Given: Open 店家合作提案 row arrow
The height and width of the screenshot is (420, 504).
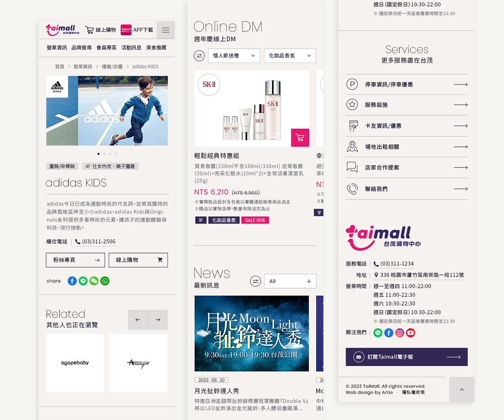Looking at the screenshot, I should [x=461, y=167].
